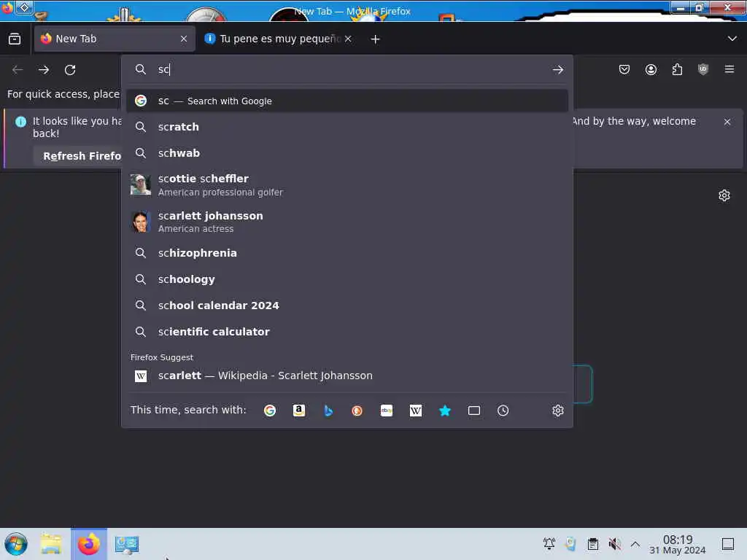Image resolution: width=747 pixels, height=560 pixels.
Task: Open the uBlock Origin shield icon
Action: pos(703,70)
